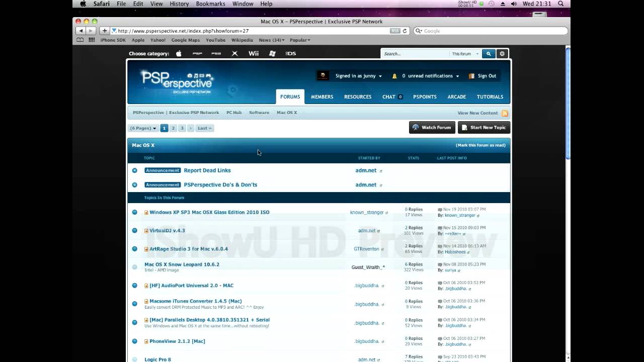Image resolution: width=644 pixels, height=362 pixels.
Task: Open the File menu
Action: click(121, 4)
